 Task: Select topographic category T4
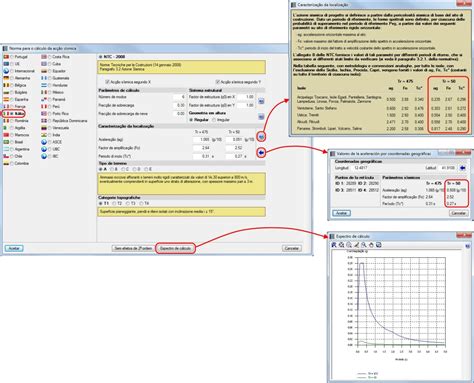tap(141, 203)
